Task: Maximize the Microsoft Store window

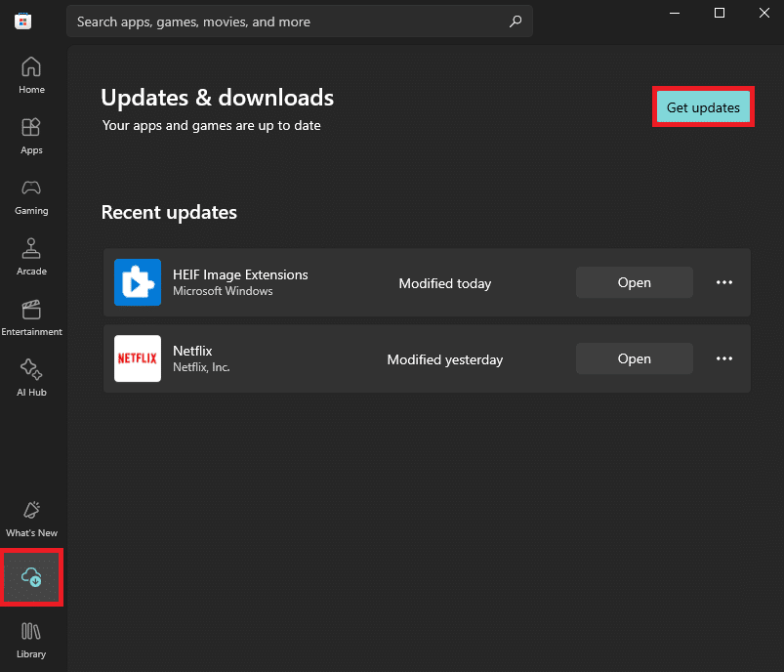Action: click(720, 13)
